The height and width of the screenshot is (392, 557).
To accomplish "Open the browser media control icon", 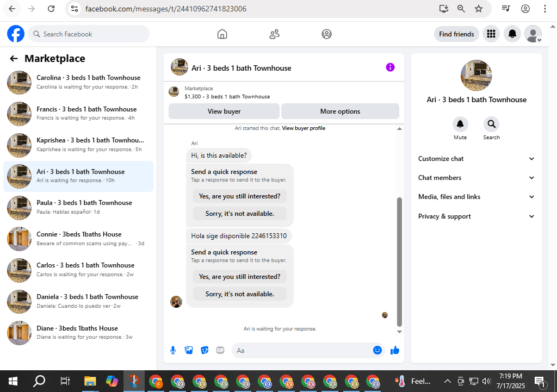I will 506,9.
